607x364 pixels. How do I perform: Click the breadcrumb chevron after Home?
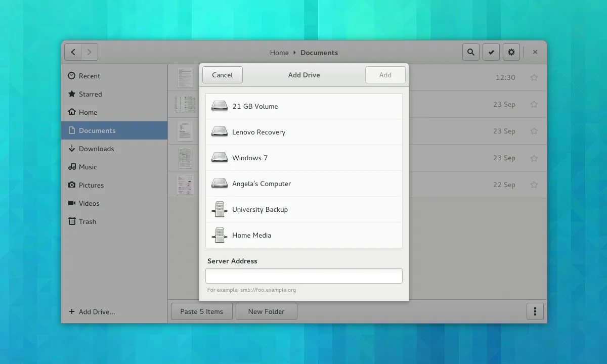295,53
